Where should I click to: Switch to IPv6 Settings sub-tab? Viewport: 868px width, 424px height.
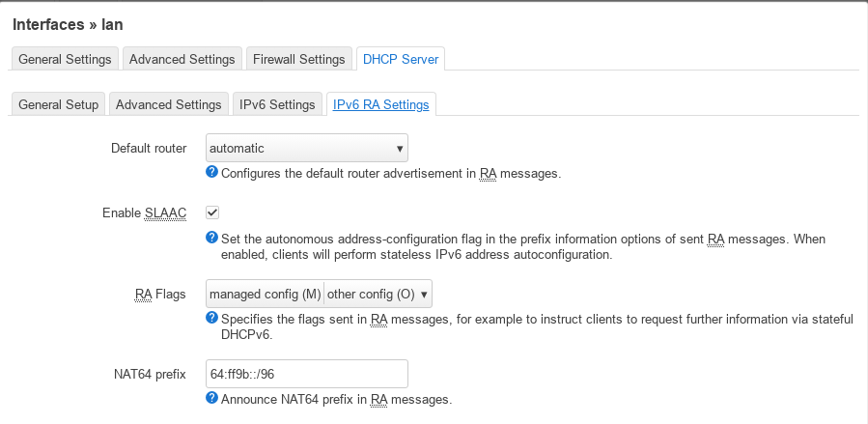277,104
